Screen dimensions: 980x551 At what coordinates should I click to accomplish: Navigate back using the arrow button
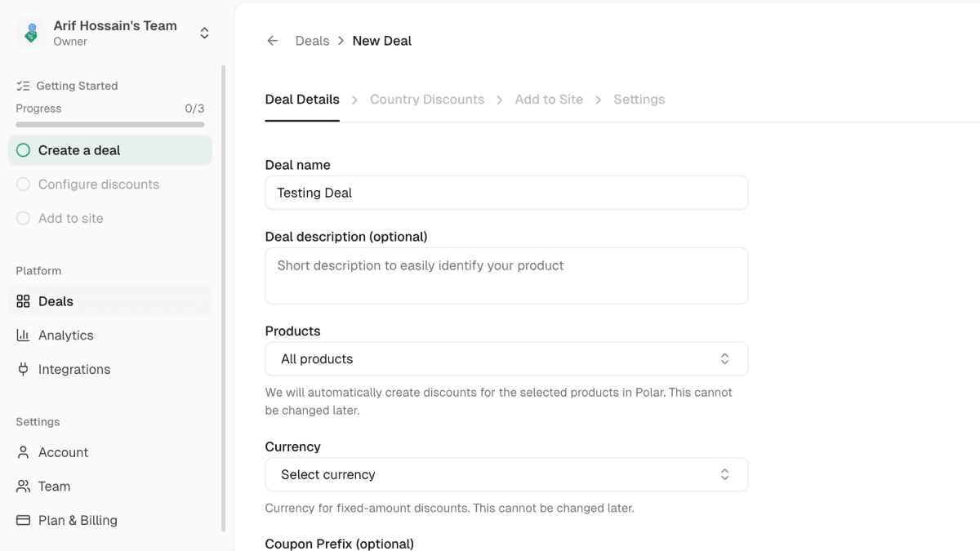(272, 40)
